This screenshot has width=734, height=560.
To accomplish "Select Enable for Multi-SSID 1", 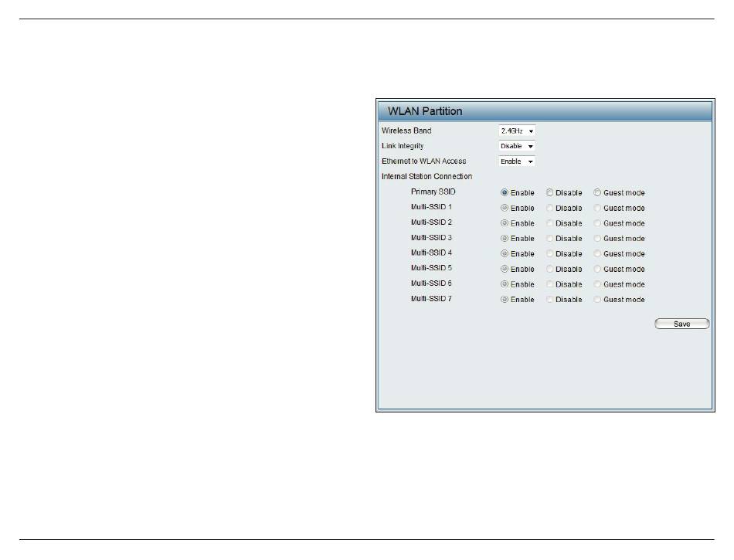I will coord(505,208).
